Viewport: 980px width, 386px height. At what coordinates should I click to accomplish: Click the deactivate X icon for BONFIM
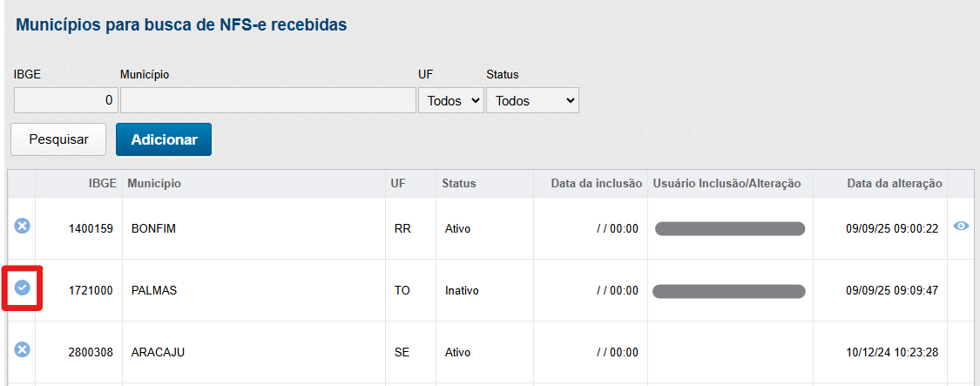23,226
